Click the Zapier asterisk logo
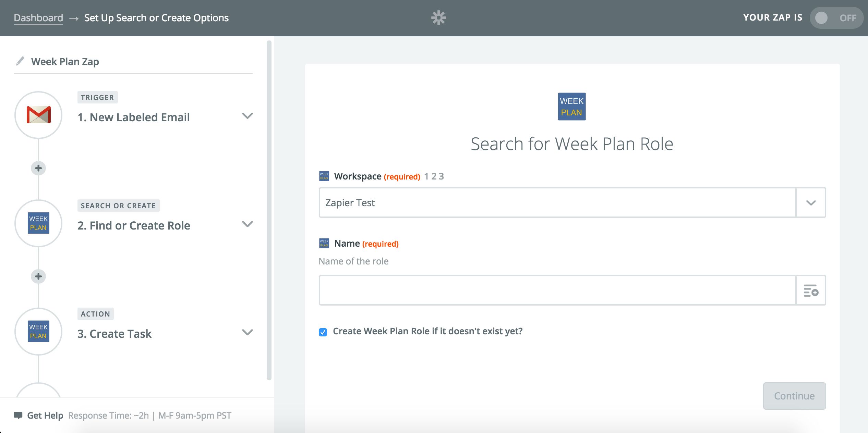Viewport: 868px width, 433px height. coord(438,18)
